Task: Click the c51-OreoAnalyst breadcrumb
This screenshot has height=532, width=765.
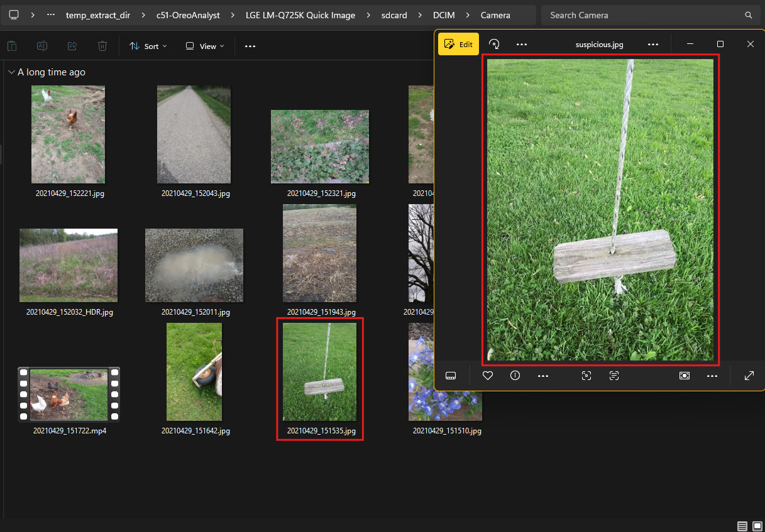Action: coord(188,15)
